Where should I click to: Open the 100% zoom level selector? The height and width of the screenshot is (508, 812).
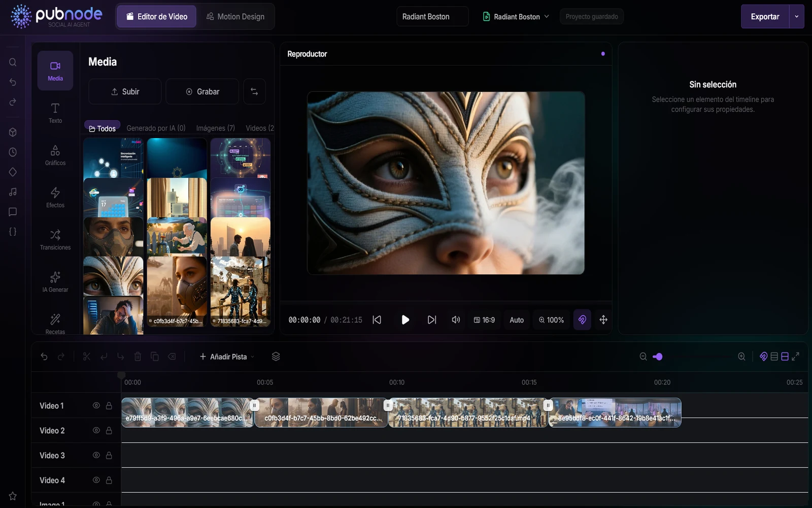tap(551, 320)
